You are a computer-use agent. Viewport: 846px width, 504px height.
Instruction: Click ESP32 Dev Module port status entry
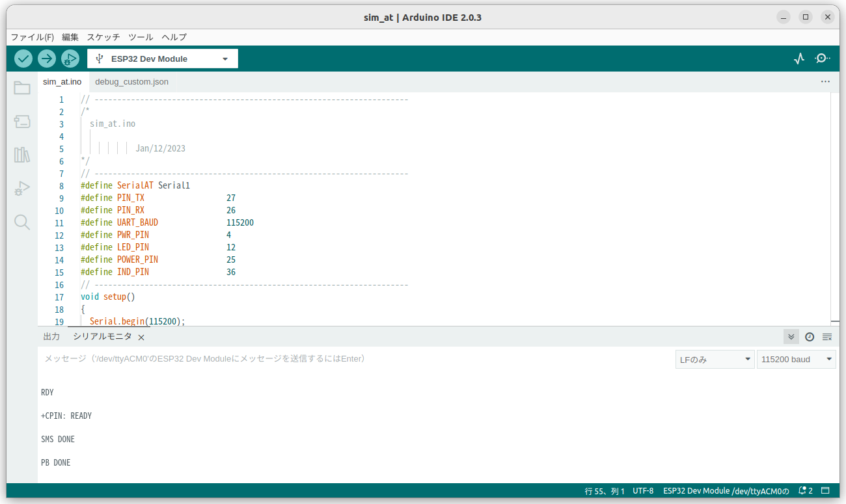[x=726, y=491]
